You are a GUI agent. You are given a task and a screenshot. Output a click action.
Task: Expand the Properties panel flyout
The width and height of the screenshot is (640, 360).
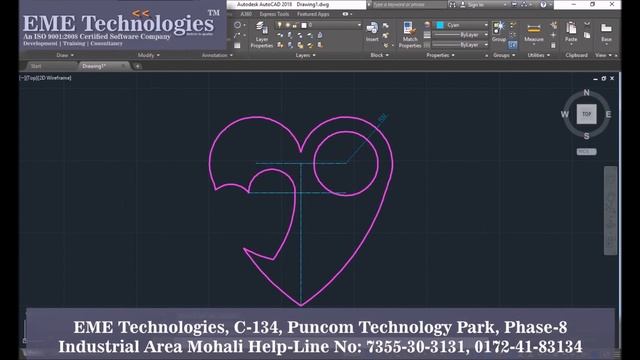click(440, 55)
